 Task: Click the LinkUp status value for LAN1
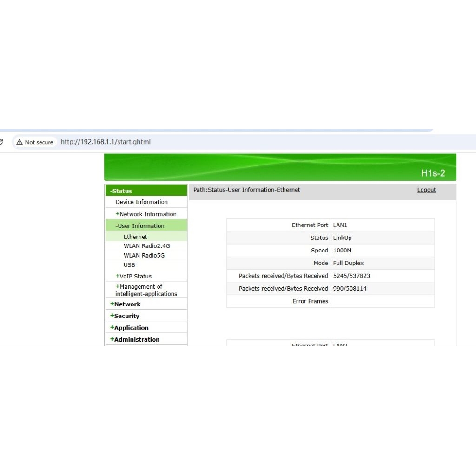coord(342,238)
